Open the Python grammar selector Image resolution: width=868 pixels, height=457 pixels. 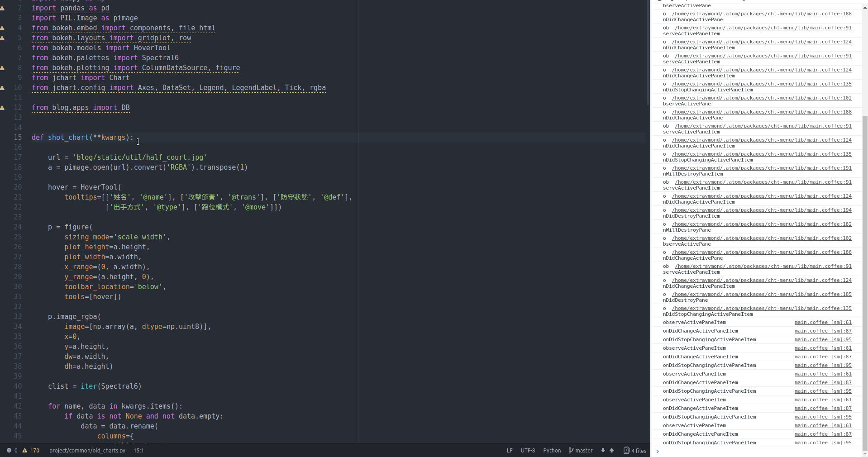pyautogui.click(x=551, y=450)
